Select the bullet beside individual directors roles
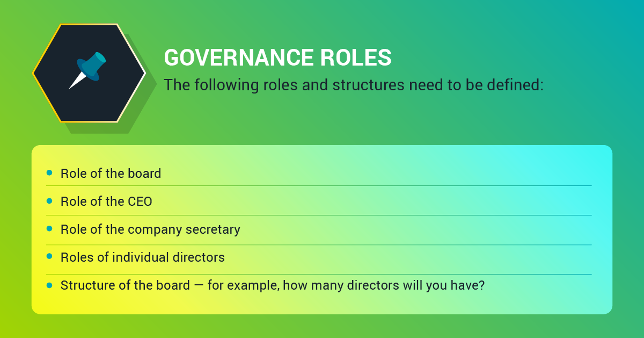 click(49, 257)
